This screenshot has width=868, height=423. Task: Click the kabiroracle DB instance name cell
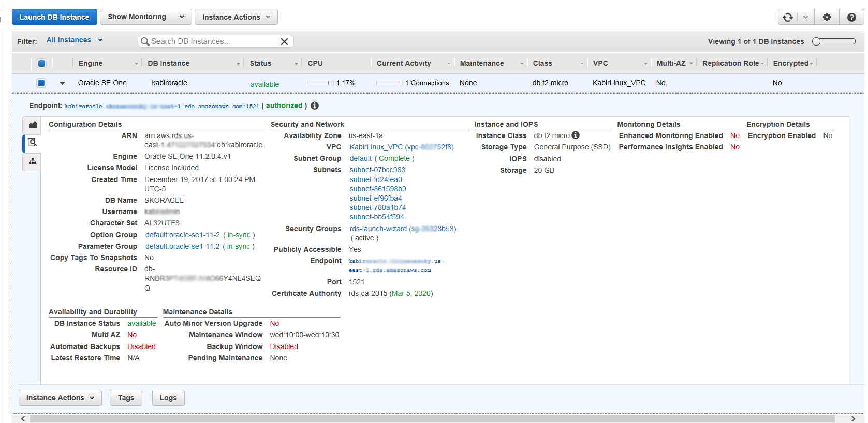coord(169,83)
